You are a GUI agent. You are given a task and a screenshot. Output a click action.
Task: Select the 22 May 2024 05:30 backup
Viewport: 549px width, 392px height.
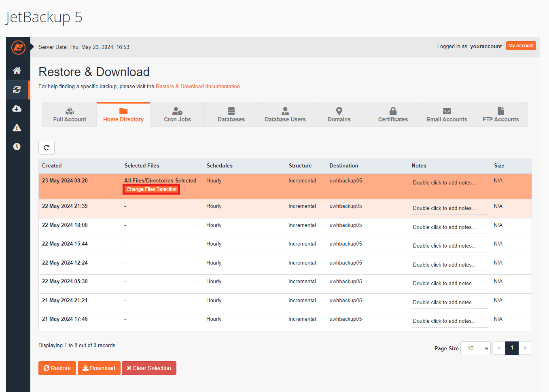pos(285,284)
